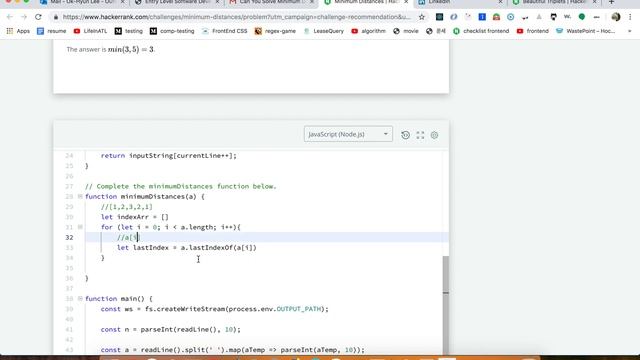Open a new browser tab
Viewport: 640px width, 360px height.
611,2
